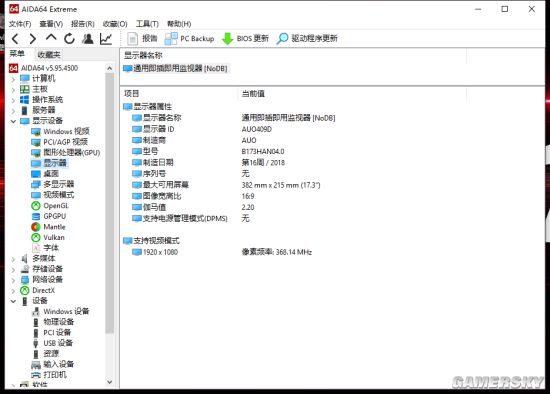Image resolution: width=550 pixels, height=394 pixels.
Task: Open the 文件(F) menu
Action: 20,24
